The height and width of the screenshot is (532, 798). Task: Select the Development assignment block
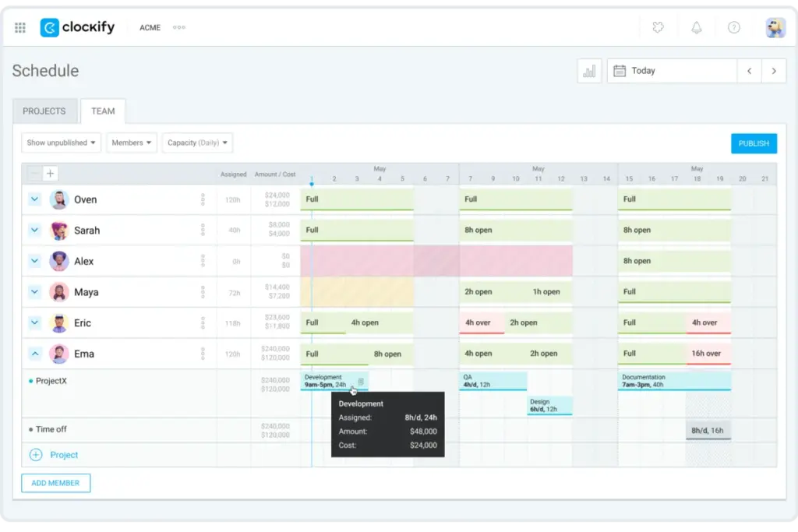[334, 381]
